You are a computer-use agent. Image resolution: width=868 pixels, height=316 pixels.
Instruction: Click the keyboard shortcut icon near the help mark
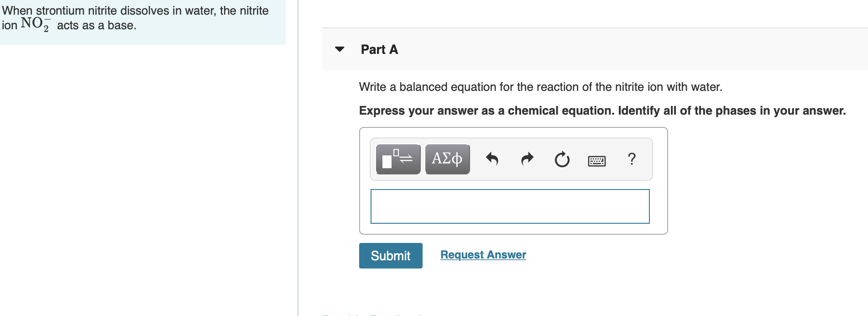click(x=597, y=160)
